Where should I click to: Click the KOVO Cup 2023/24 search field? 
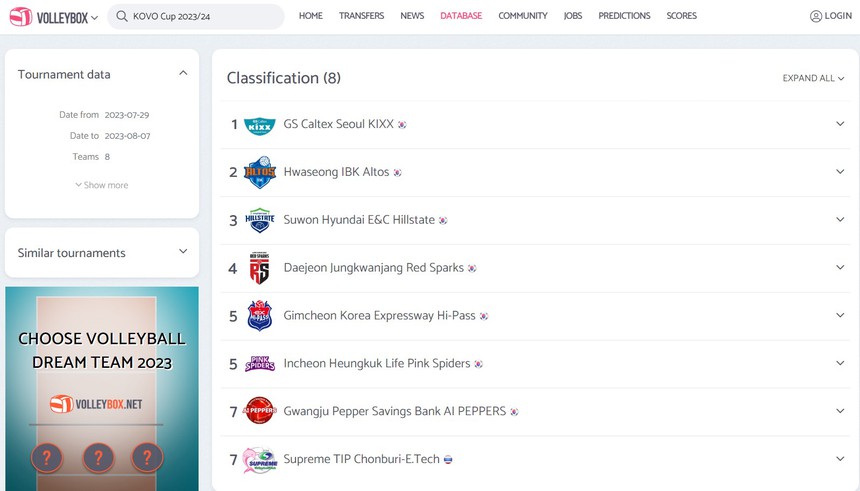point(196,17)
